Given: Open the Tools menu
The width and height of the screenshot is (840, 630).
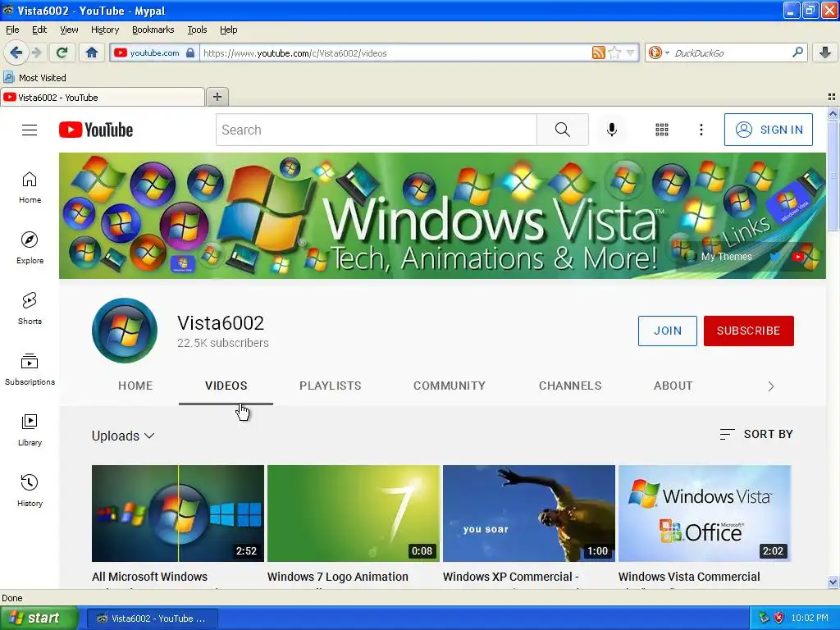Looking at the screenshot, I should [x=197, y=30].
